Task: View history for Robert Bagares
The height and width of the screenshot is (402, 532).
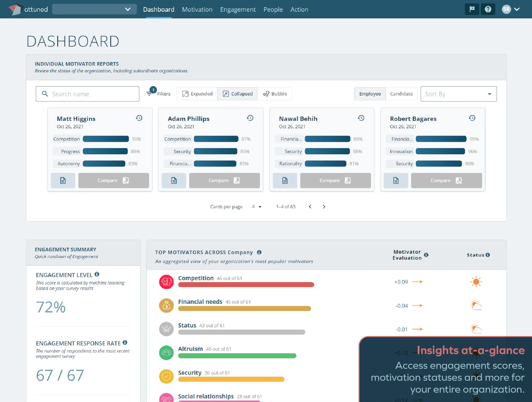Action: [x=472, y=118]
